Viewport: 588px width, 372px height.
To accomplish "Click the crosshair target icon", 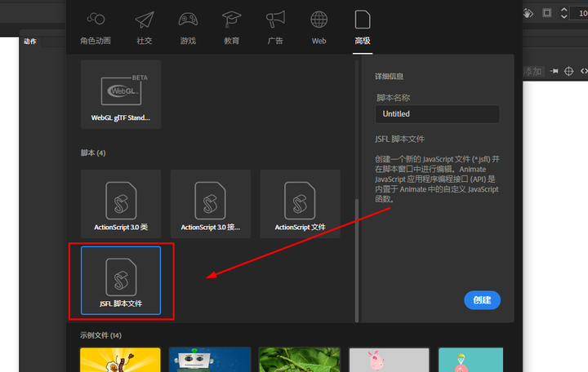I will point(569,71).
